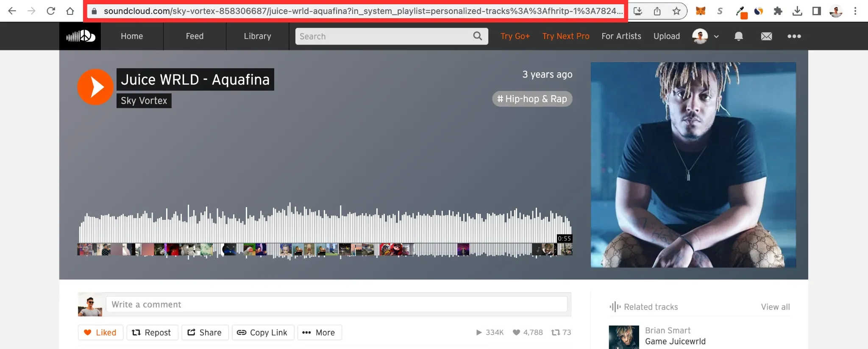This screenshot has width=868, height=349.
Task: Go to the Home tab
Action: point(132,36)
